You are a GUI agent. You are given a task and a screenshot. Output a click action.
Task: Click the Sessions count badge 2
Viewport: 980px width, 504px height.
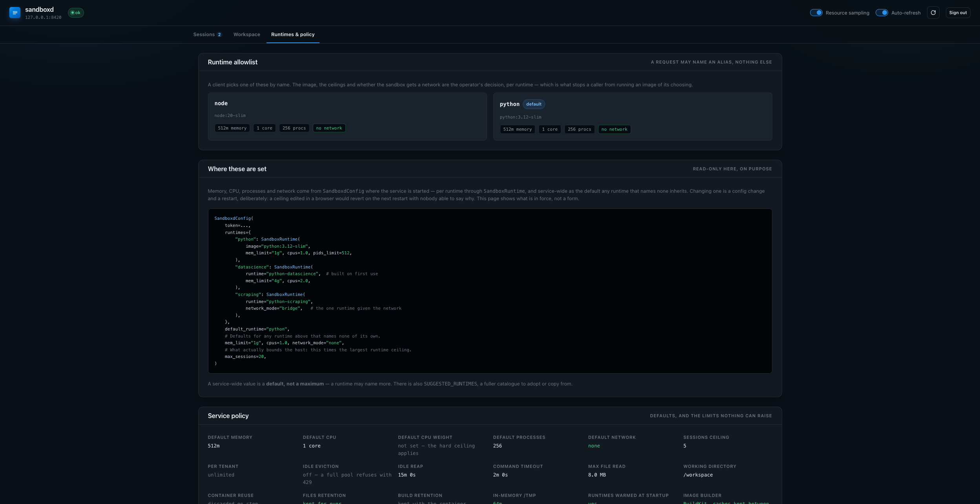click(x=219, y=35)
